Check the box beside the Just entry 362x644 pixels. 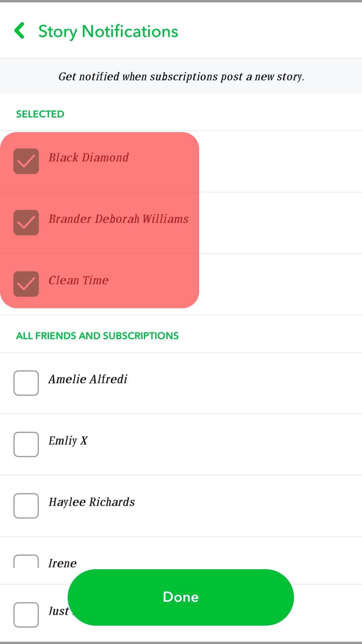click(26, 614)
